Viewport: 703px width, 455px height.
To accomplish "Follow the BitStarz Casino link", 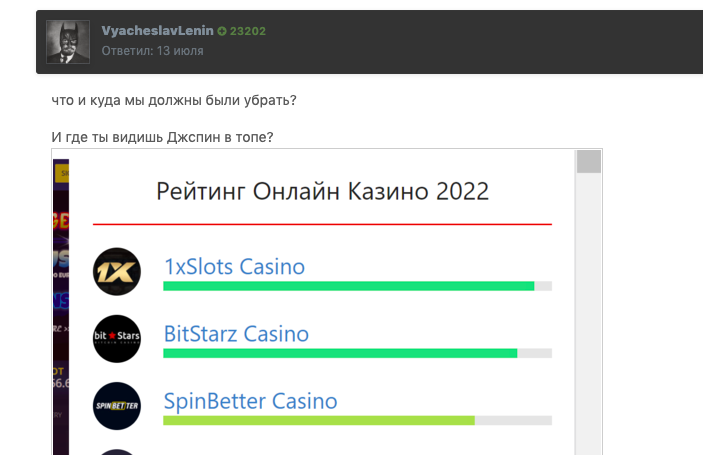I will pos(236,333).
